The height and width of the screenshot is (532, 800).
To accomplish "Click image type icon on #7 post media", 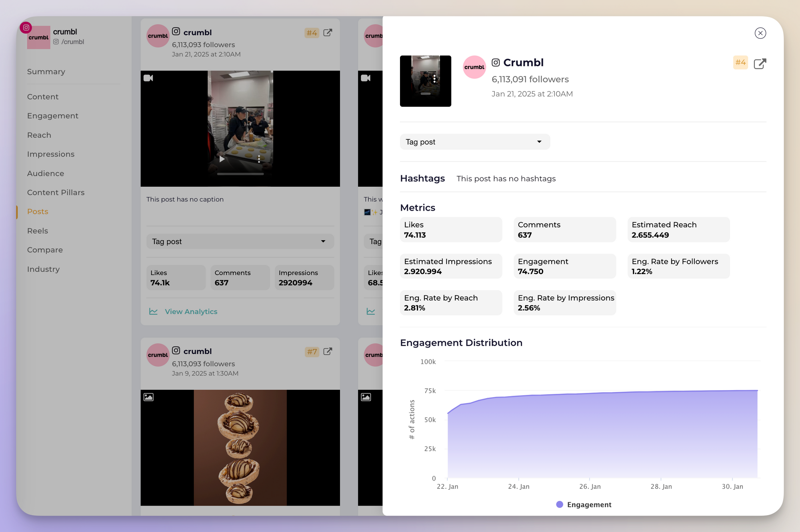I will click(x=148, y=397).
